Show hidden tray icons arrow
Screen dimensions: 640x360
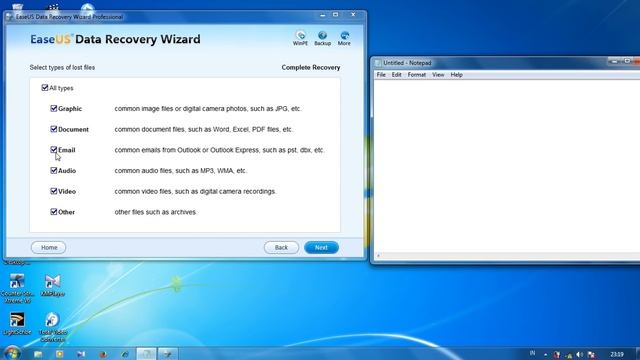tap(546, 355)
